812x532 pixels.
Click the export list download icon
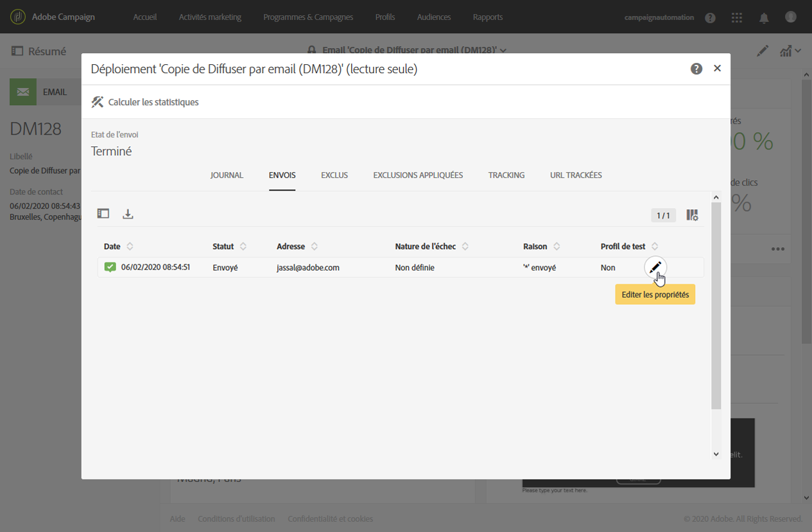pyautogui.click(x=128, y=214)
